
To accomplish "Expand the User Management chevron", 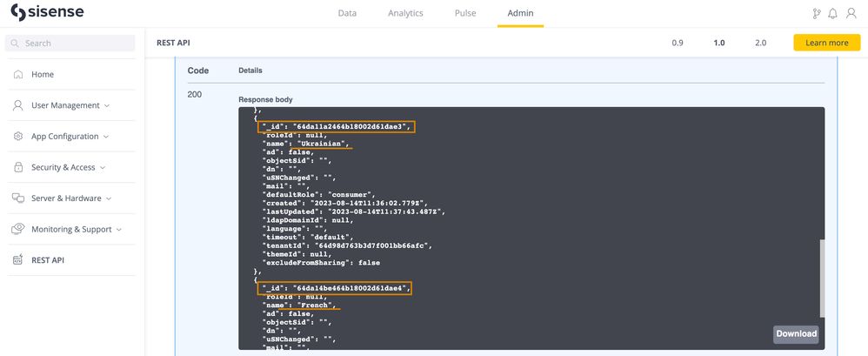I will 107,106.
